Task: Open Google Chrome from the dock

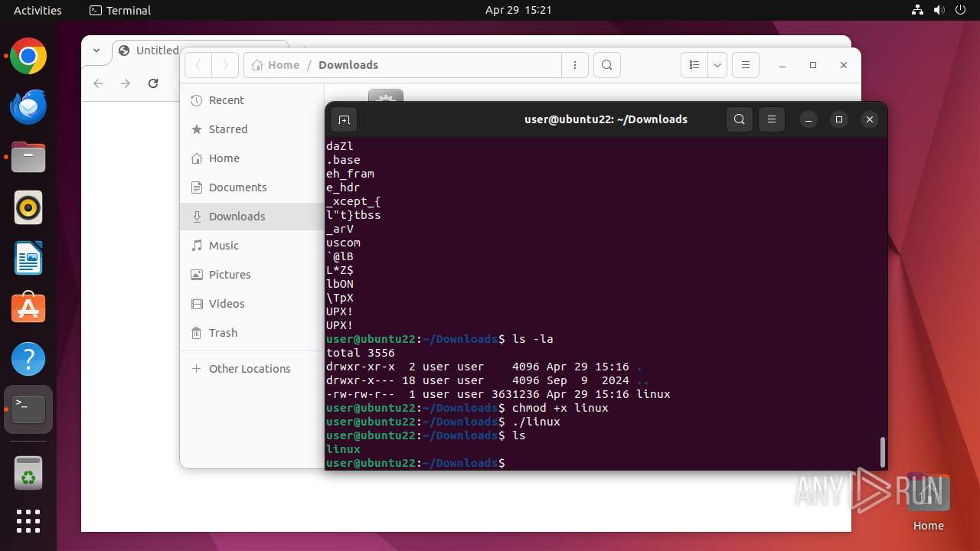Action: pos(28,57)
